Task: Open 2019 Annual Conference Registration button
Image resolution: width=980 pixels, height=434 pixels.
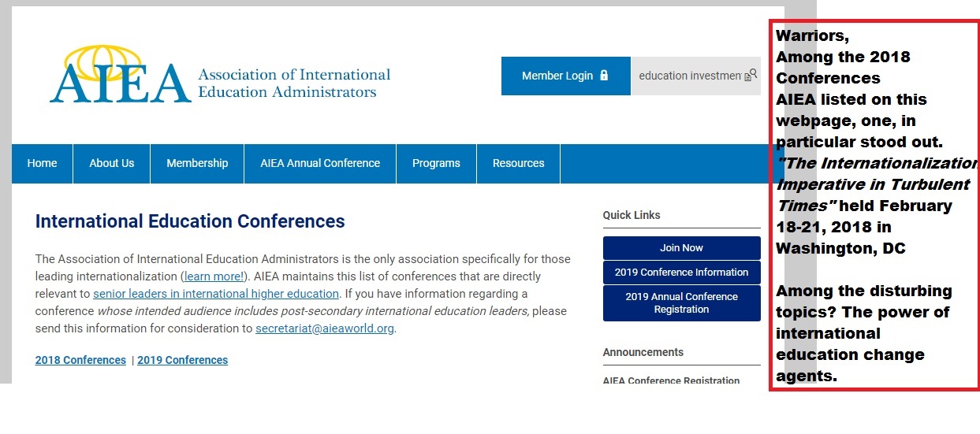Action: click(681, 303)
